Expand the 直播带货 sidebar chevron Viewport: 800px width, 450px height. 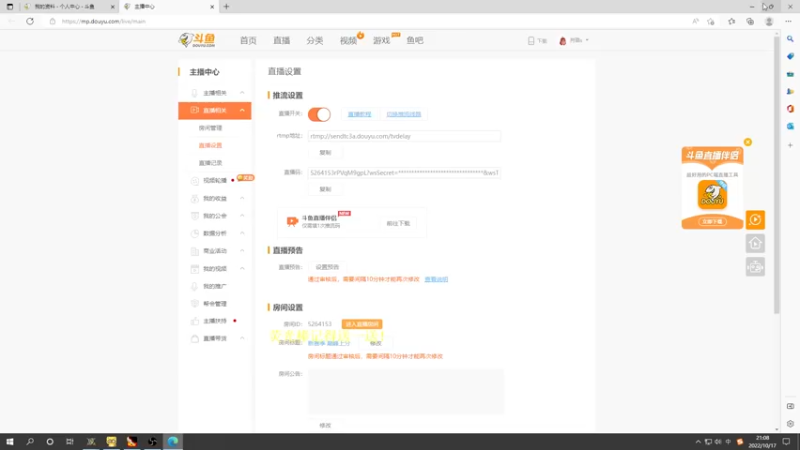(x=242, y=338)
